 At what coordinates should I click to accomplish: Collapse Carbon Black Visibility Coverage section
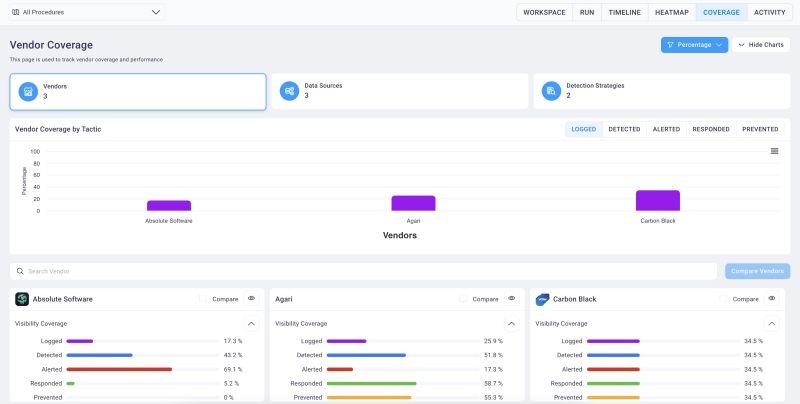(771, 323)
